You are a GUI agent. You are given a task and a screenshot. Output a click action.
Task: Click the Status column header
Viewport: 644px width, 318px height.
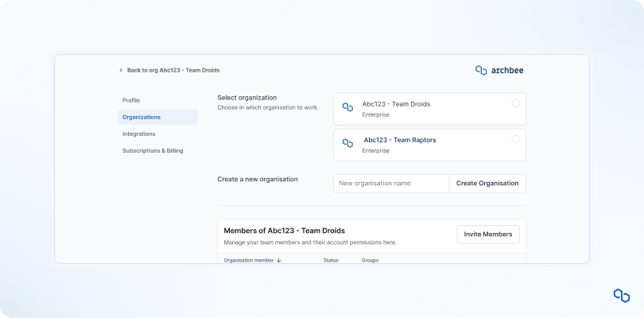pyautogui.click(x=331, y=261)
